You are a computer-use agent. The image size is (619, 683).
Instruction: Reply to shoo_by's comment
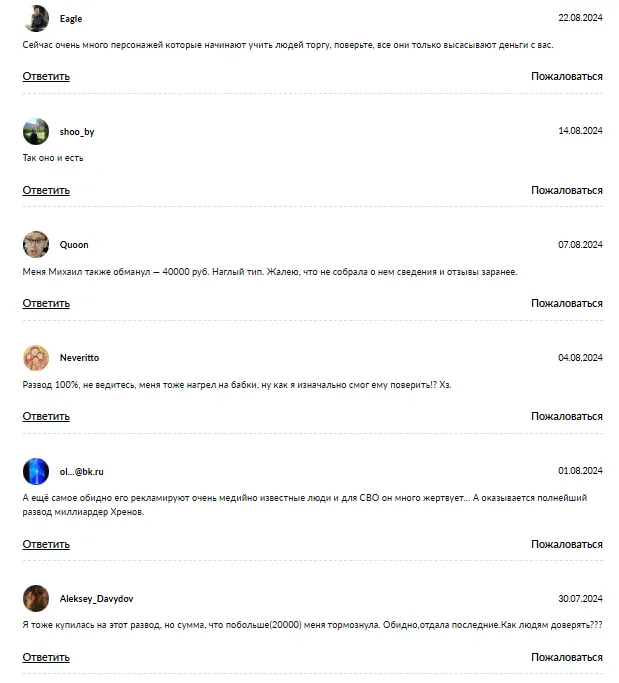[x=46, y=190]
